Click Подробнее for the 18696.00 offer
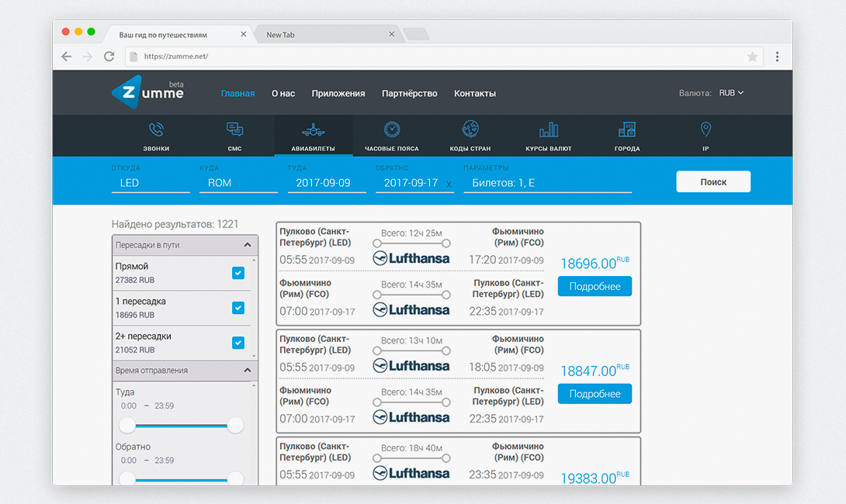 (595, 286)
